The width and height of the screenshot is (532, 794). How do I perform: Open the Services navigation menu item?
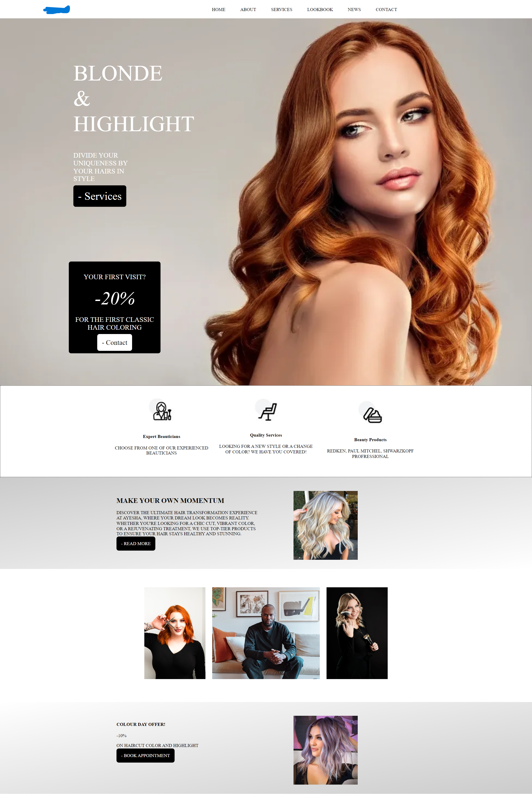tap(281, 9)
